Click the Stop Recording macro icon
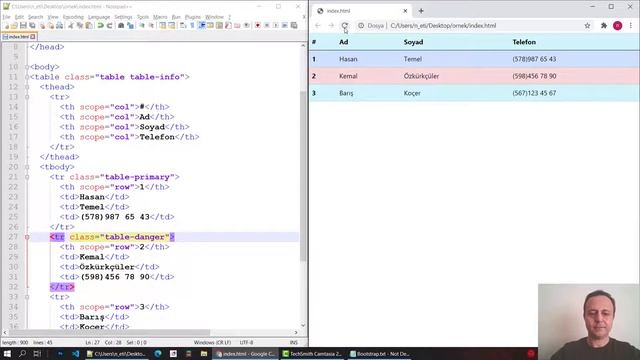Screen dimensions: 640x360 coord(267,26)
